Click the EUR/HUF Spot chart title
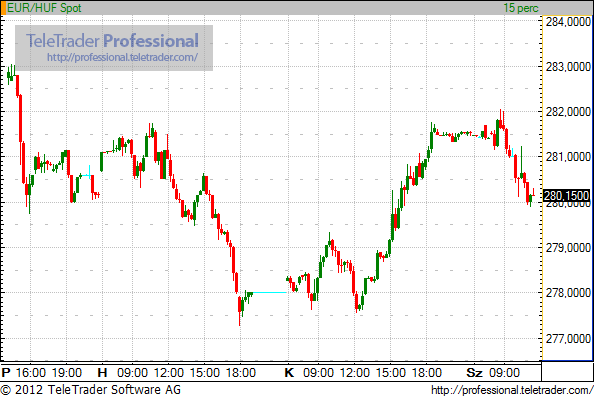The image size is (594, 399). coord(44,8)
